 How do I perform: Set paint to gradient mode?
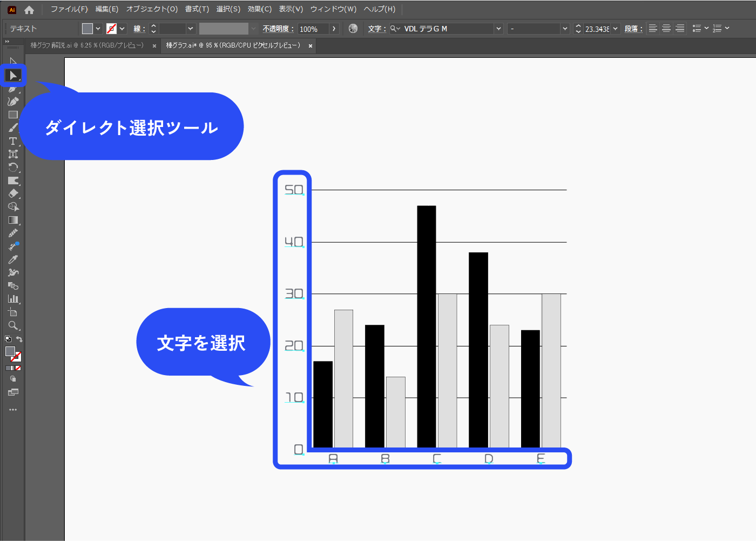[13, 368]
